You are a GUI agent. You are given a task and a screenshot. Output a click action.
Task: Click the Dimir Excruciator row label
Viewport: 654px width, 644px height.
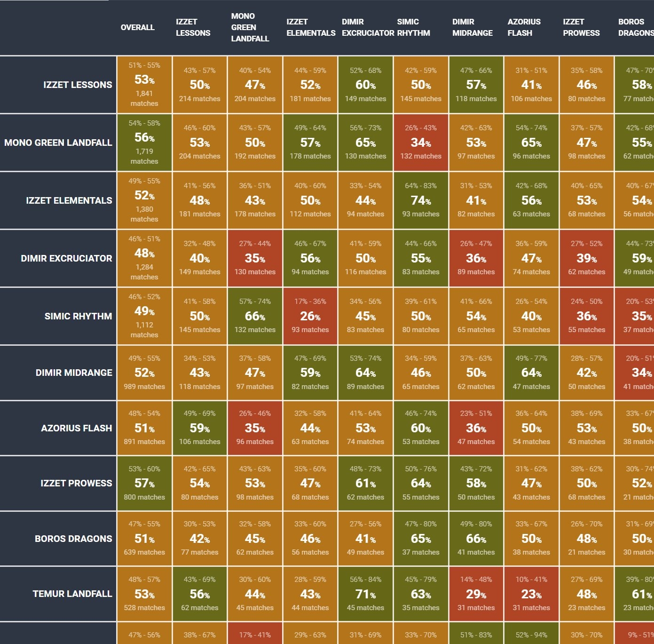coord(66,258)
